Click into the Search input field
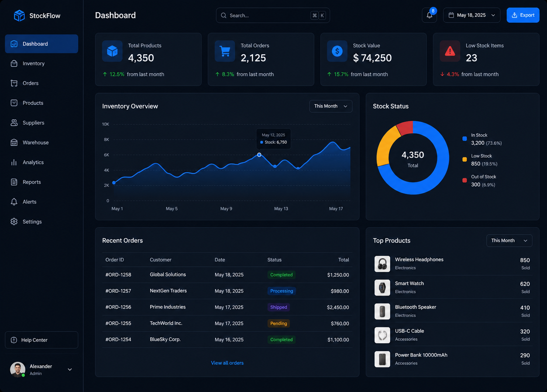This screenshot has width=547, height=392. click(273, 16)
